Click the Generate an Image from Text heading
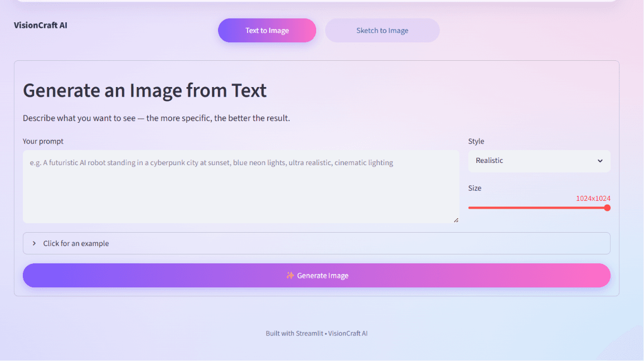 pos(144,90)
